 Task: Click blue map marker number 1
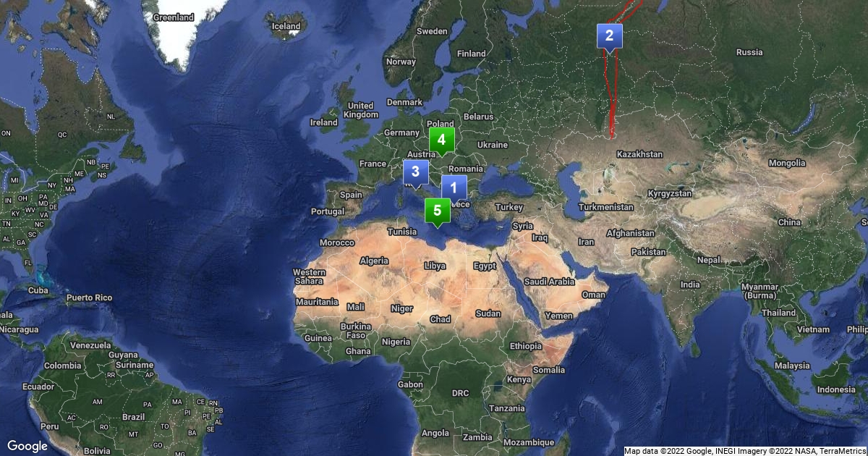454,187
